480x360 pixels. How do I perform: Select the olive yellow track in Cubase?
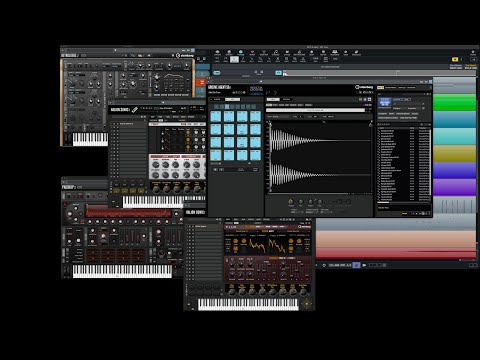click(x=454, y=153)
